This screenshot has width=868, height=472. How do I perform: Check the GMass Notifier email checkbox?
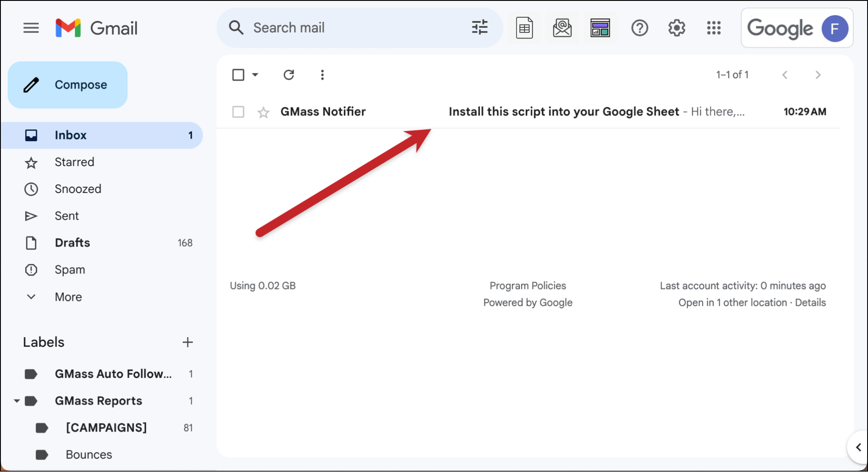238,112
